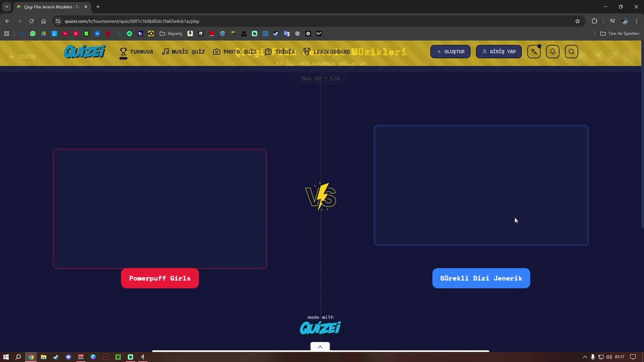This screenshot has height=362, width=644.
Task: Open Windows Start menu
Action: pyautogui.click(x=6, y=357)
